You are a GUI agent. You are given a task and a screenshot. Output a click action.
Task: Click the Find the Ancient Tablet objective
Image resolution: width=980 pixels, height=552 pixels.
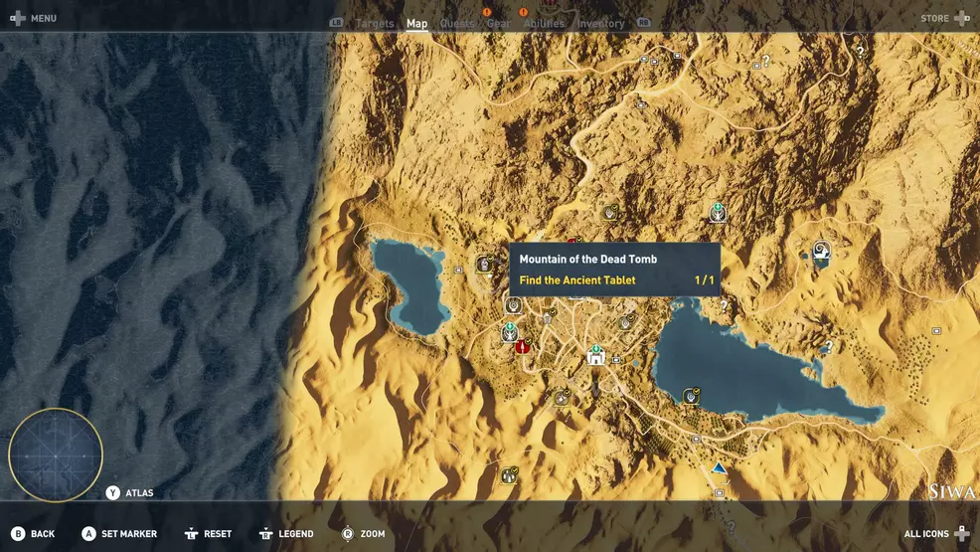tap(577, 280)
